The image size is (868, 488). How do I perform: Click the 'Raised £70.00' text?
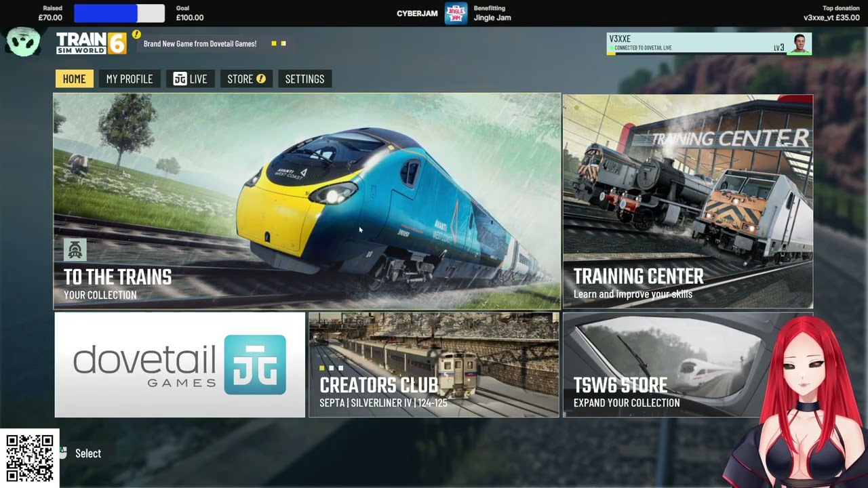point(51,14)
